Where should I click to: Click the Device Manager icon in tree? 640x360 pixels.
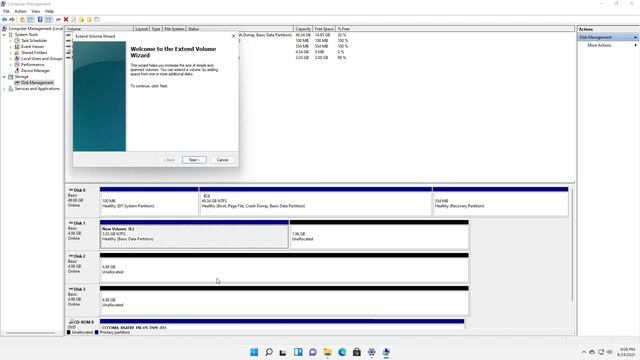tap(17, 71)
